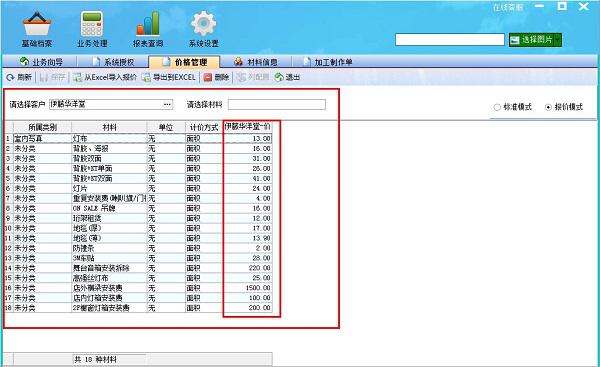This screenshot has height=367, width=600.
Task: Click the 单位 column header
Action: [166, 127]
